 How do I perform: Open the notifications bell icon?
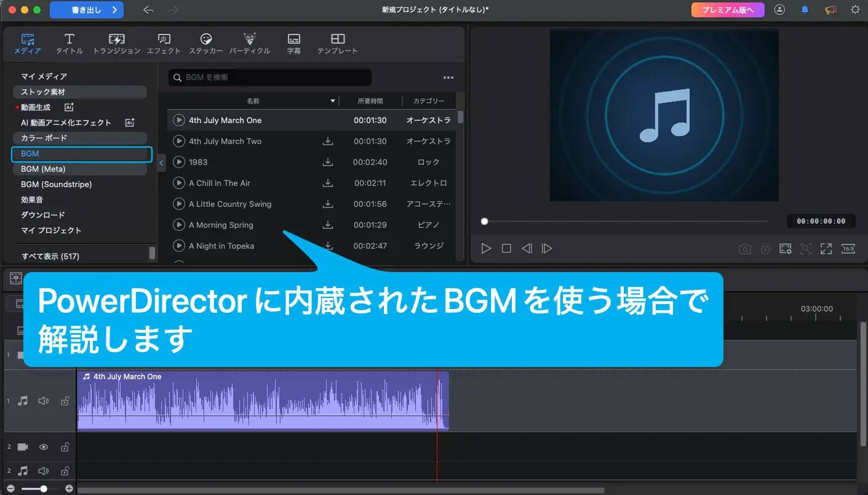pos(805,10)
